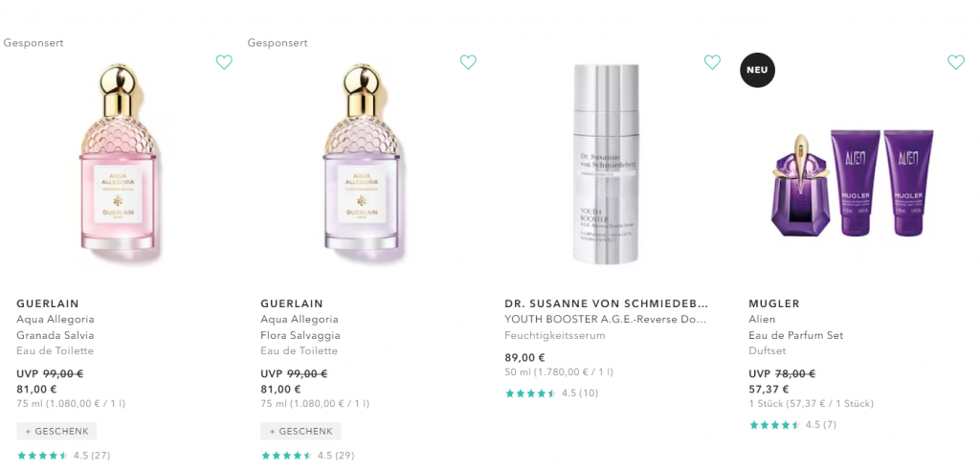View star rating 4.5 (7) for Alien
Image resolution: width=980 pixels, height=470 pixels.
point(792,425)
